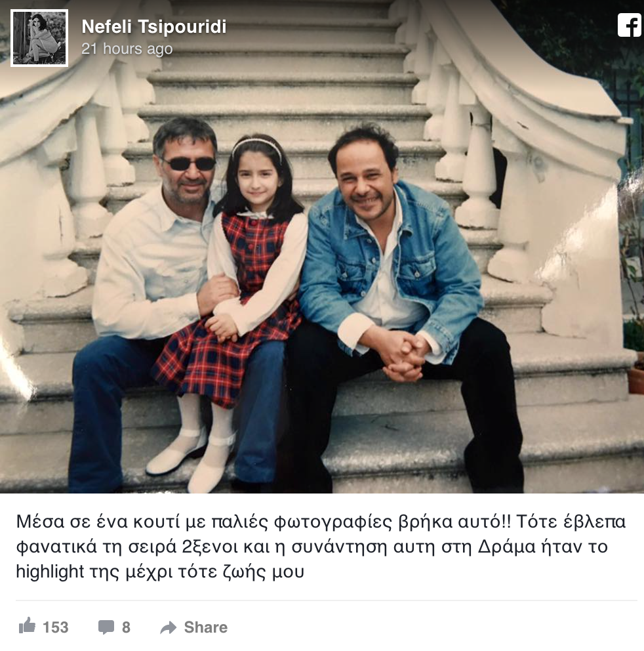644x651 pixels.
Task: Like the post with thumbs-up icon
Action: 27,625
